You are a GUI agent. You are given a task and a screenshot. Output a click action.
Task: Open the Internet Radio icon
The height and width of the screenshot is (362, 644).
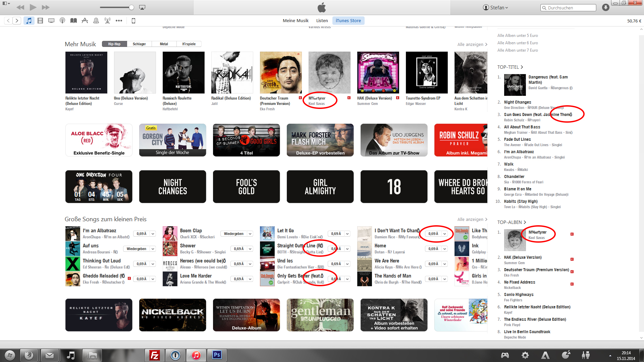pyautogui.click(x=107, y=21)
